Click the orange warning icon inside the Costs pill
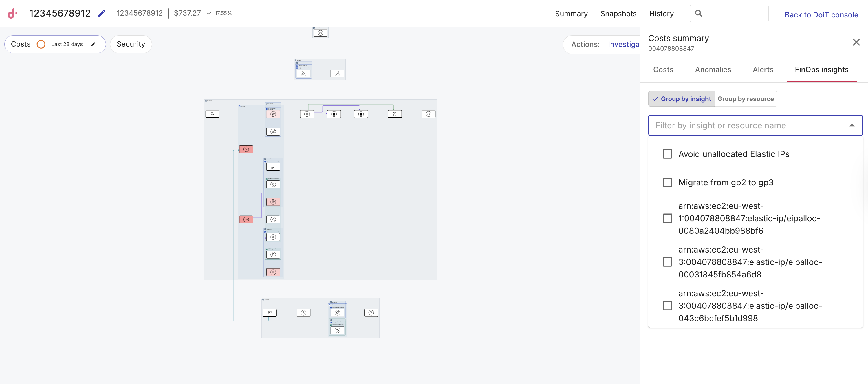This screenshot has height=384, width=868. coord(41,44)
